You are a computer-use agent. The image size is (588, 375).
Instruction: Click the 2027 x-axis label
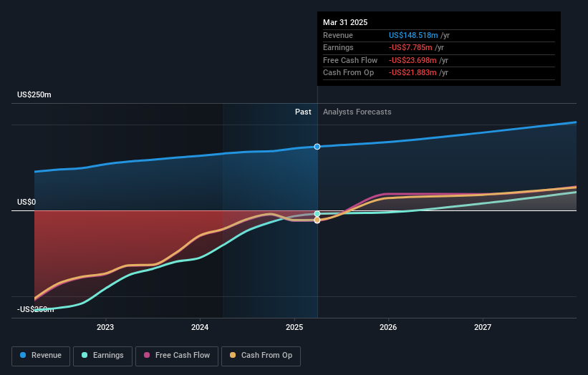click(x=483, y=327)
